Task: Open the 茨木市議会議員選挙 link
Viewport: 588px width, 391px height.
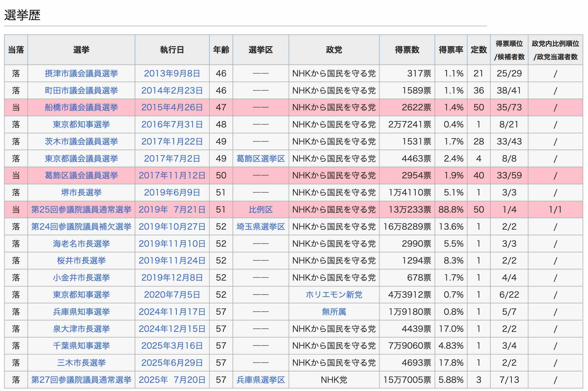Action: [x=81, y=141]
